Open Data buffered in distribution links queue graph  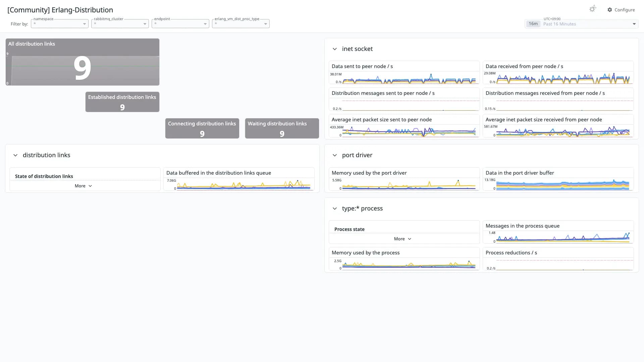point(239,179)
